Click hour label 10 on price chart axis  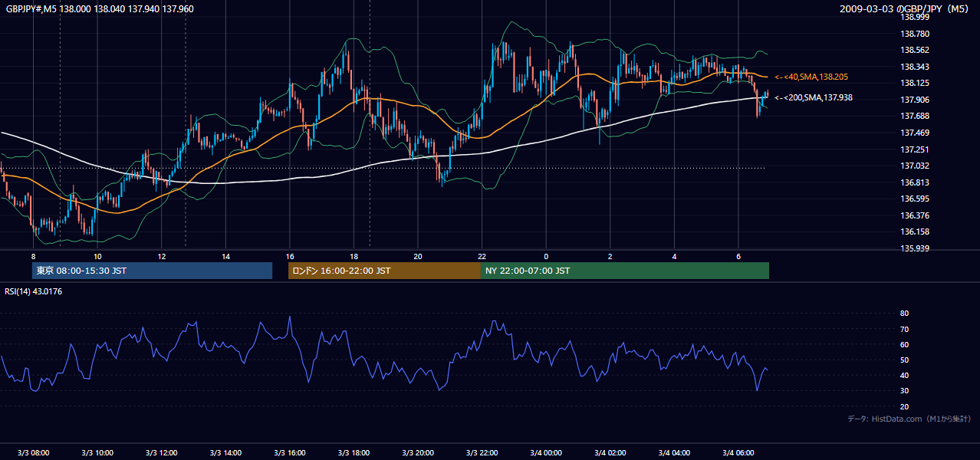click(x=97, y=256)
